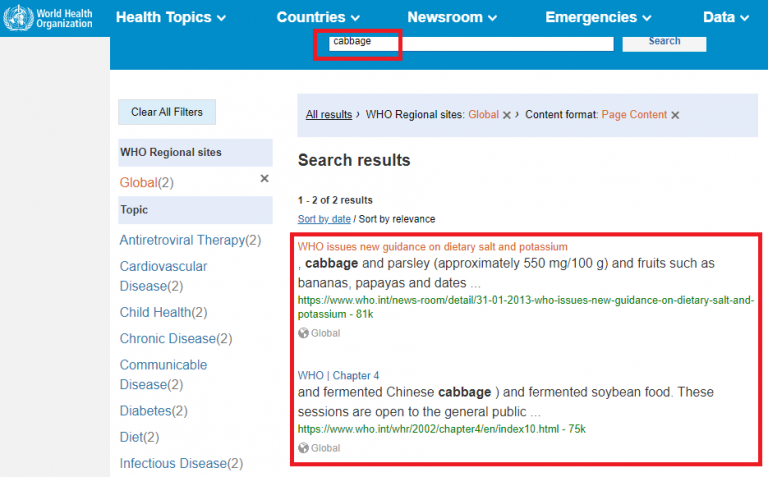Click Global label under Chapter 4 result
Screen dimensions: 768x477
pos(325,448)
